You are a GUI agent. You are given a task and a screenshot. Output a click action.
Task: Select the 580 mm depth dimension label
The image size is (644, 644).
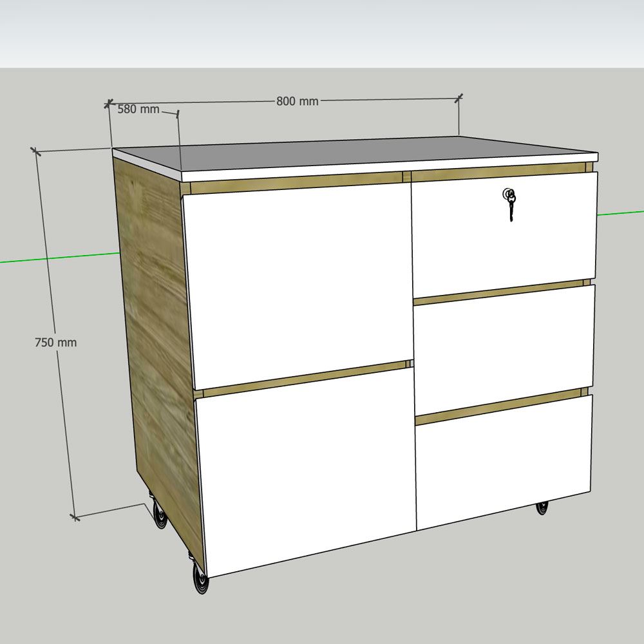138,109
